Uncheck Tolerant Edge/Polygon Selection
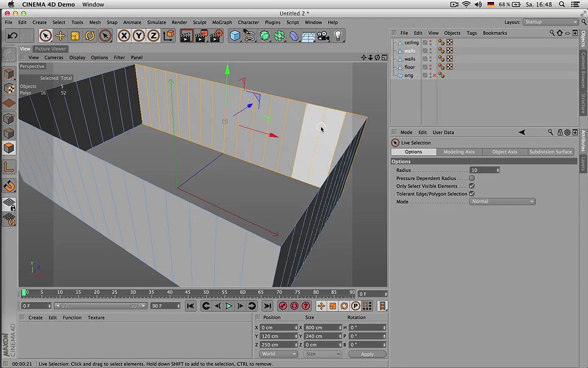 [x=472, y=194]
